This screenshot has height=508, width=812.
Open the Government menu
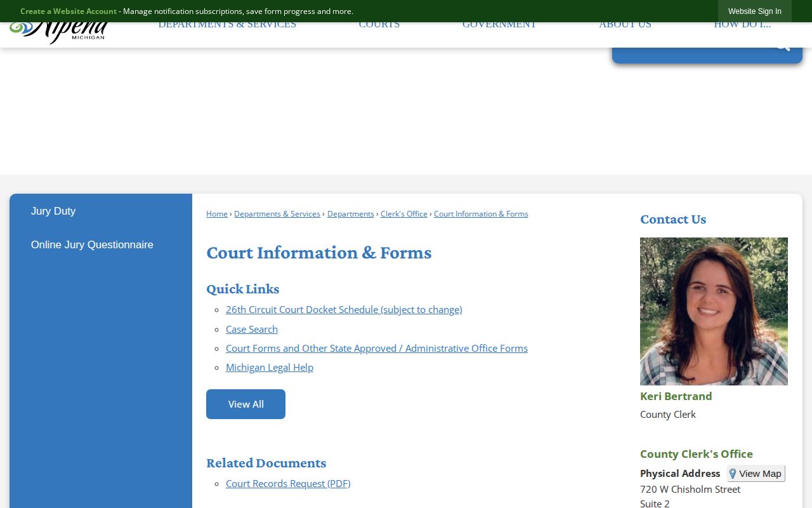(x=499, y=25)
